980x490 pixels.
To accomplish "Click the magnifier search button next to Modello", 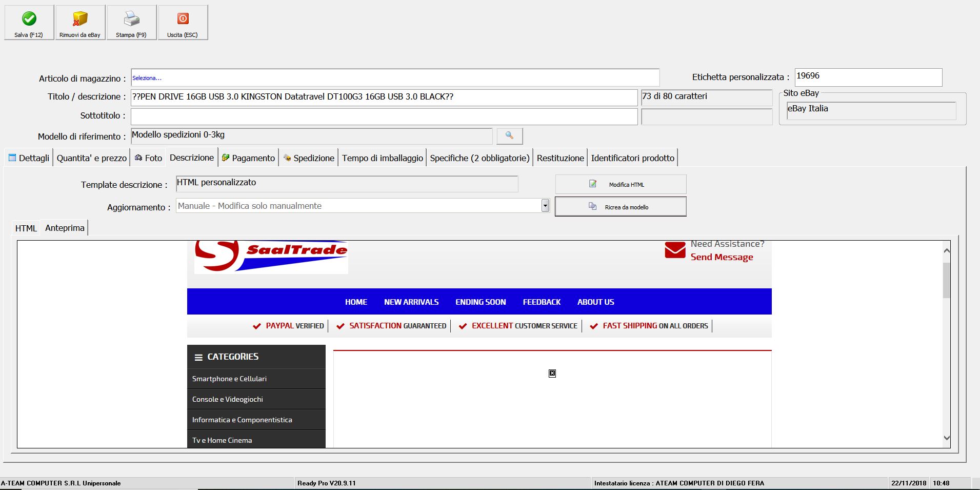I will click(510, 136).
